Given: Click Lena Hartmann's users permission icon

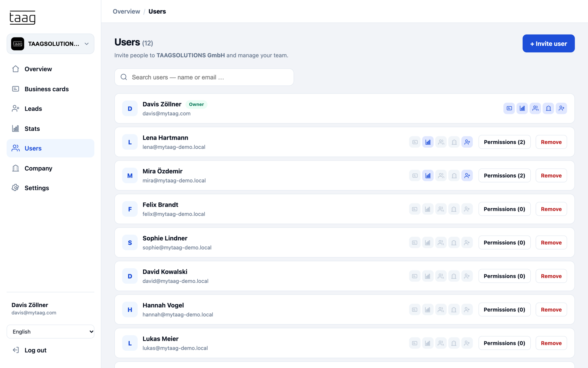Looking at the screenshot, I should (x=441, y=142).
